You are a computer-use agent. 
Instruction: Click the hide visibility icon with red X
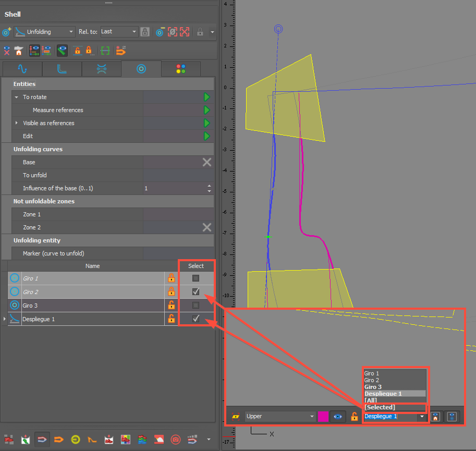point(7,51)
